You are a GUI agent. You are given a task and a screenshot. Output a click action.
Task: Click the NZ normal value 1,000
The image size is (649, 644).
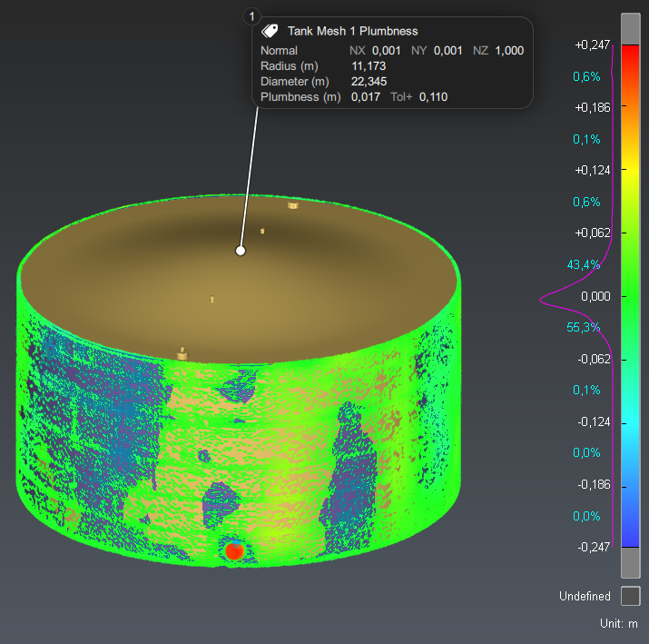pos(509,51)
